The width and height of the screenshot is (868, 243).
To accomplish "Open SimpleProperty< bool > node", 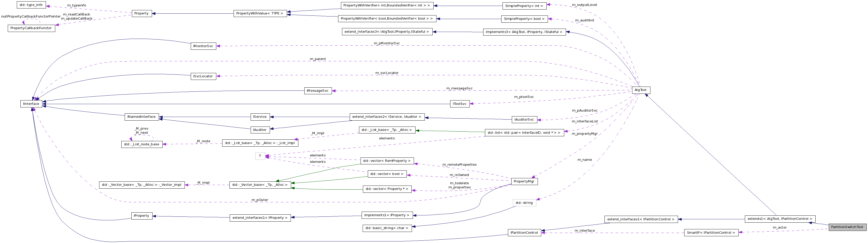I will [525, 19].
